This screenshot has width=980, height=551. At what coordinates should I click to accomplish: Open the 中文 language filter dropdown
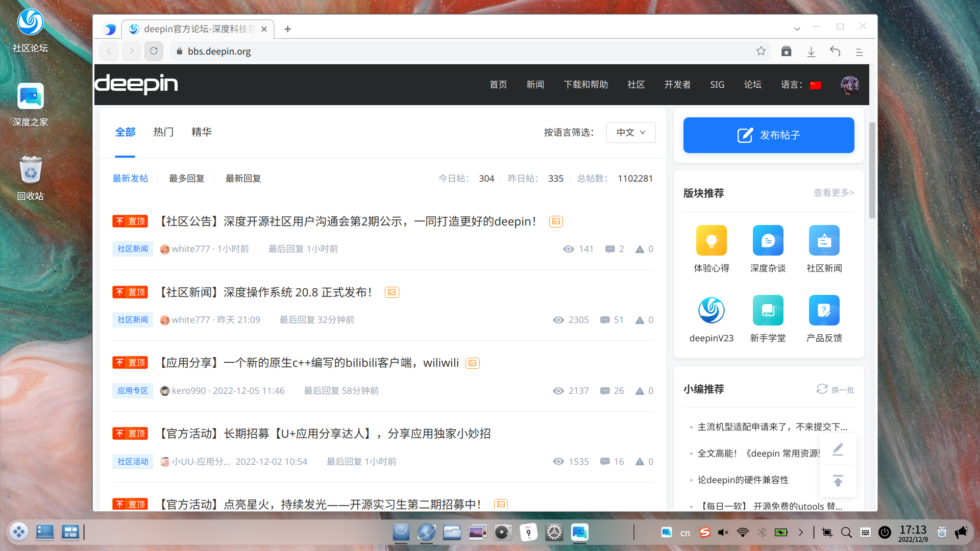pyautogui.click(x=631, y=133)
